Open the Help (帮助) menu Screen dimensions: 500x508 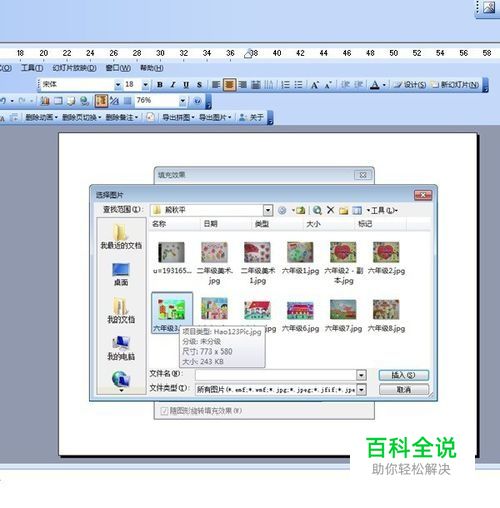(x=151, y=68)
